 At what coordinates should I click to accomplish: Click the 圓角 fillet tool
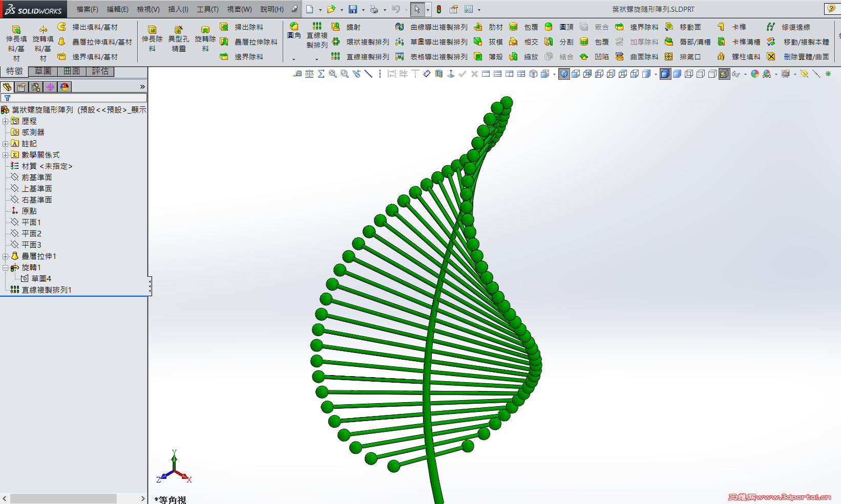click(x=294, y=31)
